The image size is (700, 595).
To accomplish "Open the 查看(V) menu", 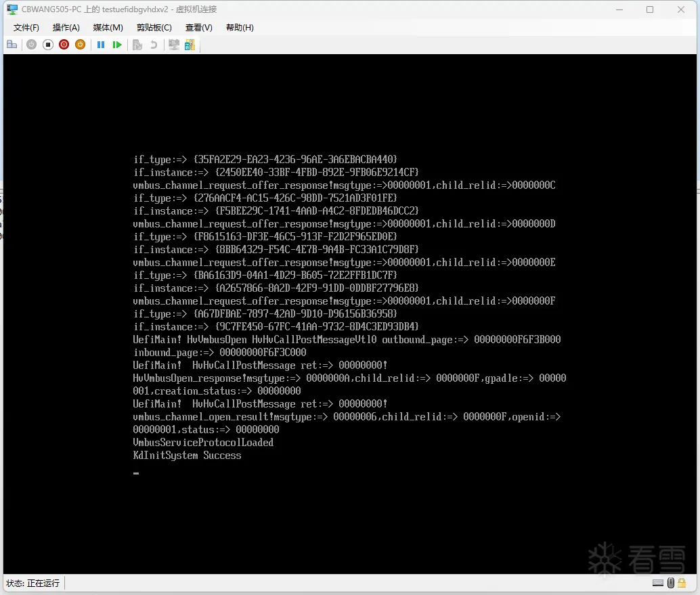I will [x=198, y=28].
